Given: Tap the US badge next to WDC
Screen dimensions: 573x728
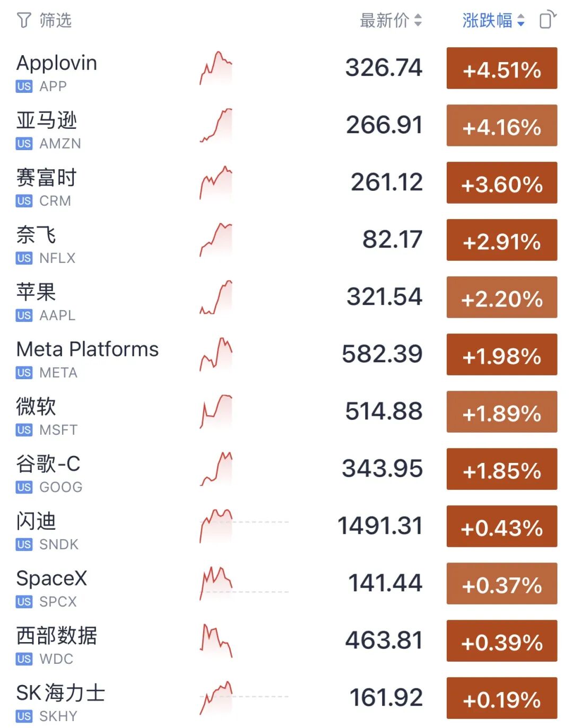Looking at the screenshot, I should (x=24, y=659).
